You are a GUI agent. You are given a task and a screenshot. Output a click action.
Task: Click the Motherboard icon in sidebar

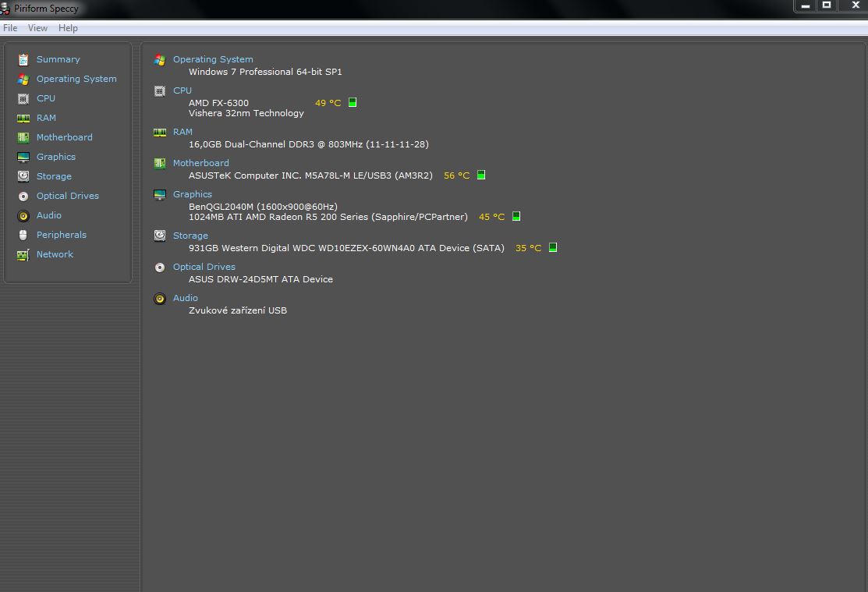[x=23, y=137]
